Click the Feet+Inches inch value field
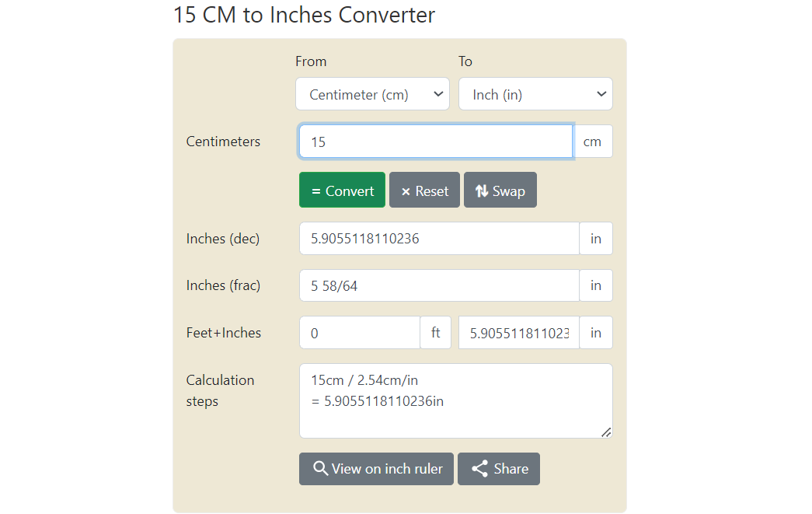Screen dimensions: 812x514 [x=519, y=333]
